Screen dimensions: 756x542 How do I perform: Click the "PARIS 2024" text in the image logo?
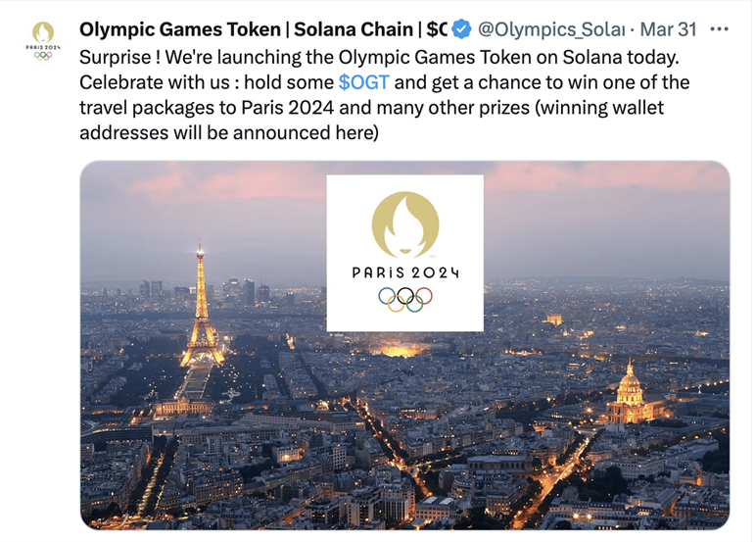pyautogui.click(x=404, y=272)
